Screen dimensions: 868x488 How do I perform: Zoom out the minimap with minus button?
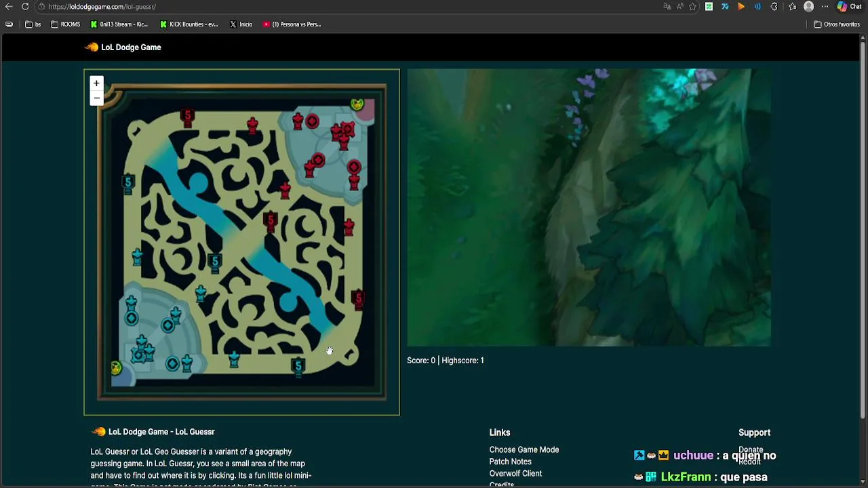point(96,98)
